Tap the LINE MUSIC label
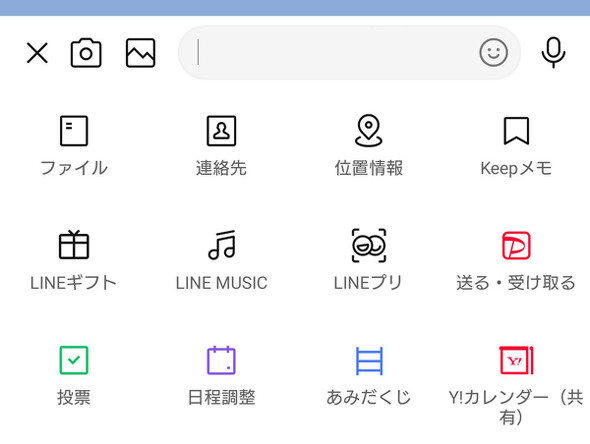 click(222, 283)
